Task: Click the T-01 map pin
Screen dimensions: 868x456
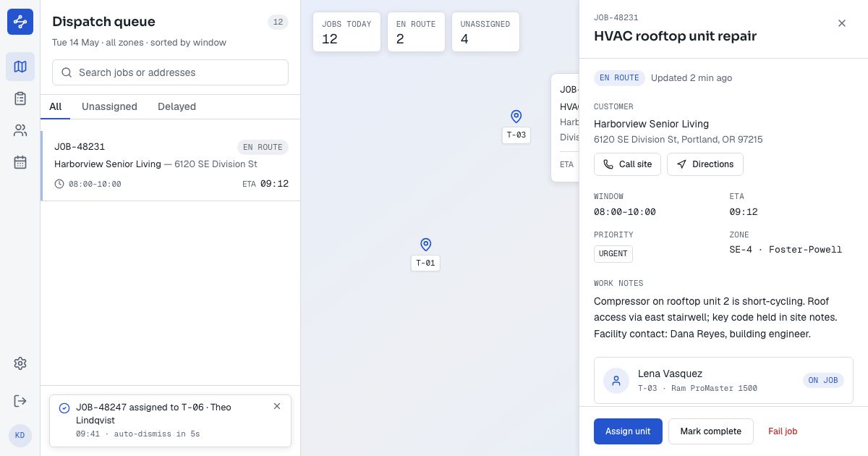Action: coord(425,245)
